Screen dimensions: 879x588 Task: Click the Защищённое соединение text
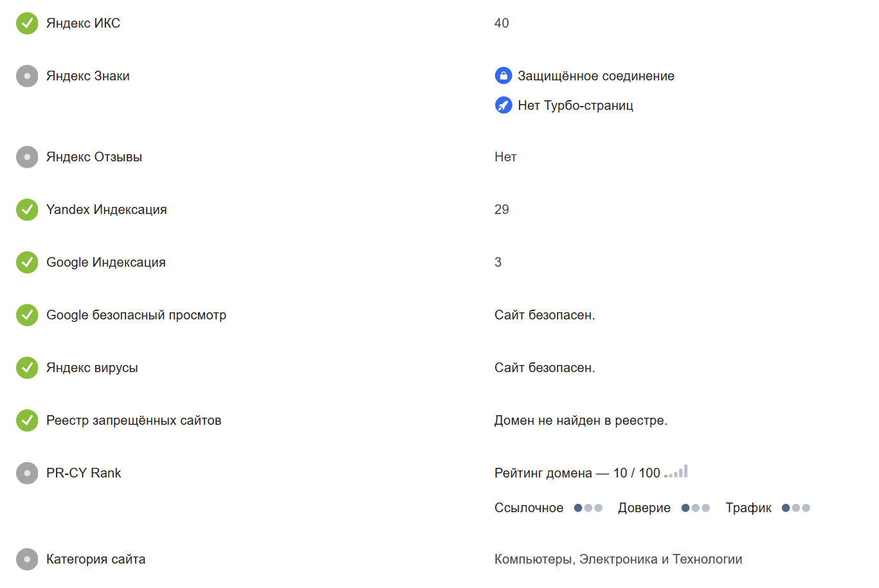point(596,76)
